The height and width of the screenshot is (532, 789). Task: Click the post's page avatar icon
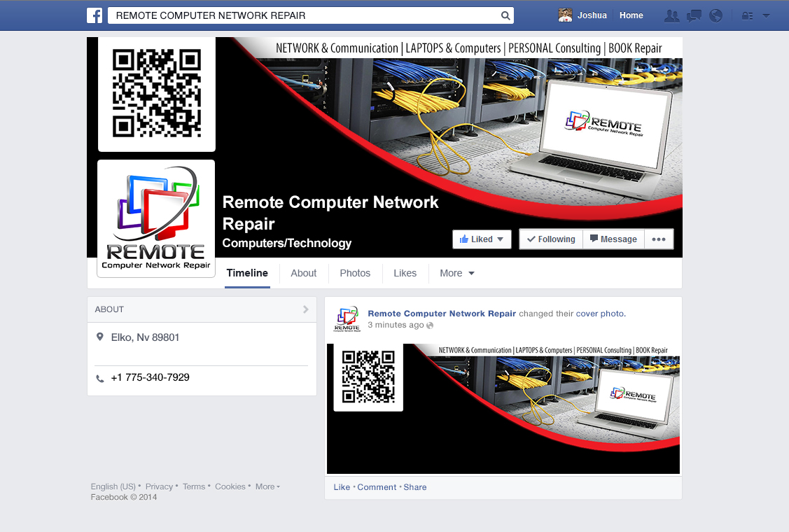(x=347, y=318)
